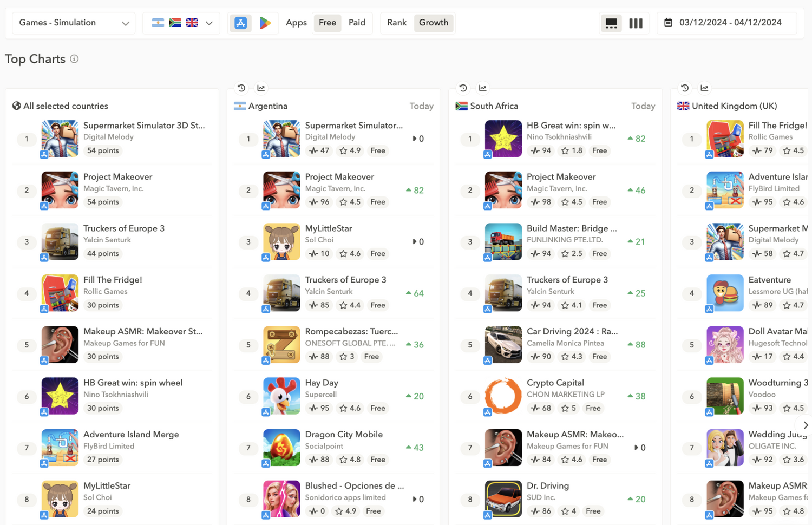Image resolution: width=812 pixels, height=525 pixels.
Task: Select the Paid price toggle
Action: coord(357,23)
